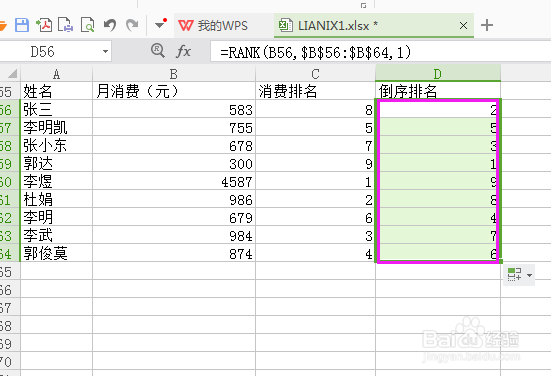The image size is (551, 376).
Task: Click the 姓名 header cell
Action: [x=57, y=91]
